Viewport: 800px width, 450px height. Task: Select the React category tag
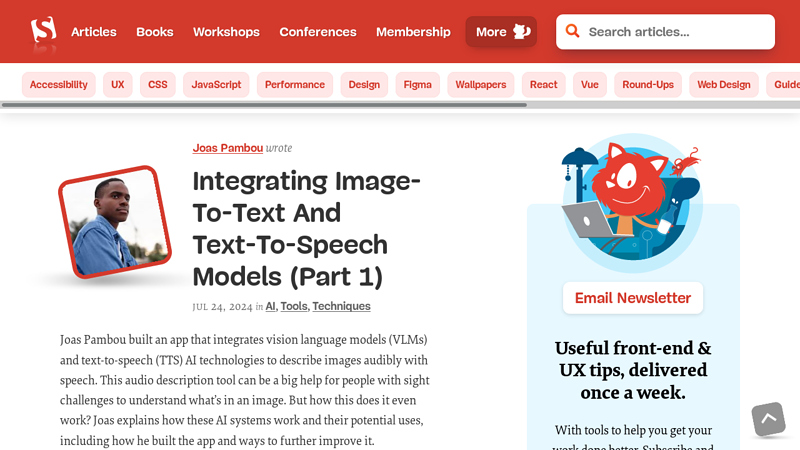pyautogui.click(x=543, y=85)
